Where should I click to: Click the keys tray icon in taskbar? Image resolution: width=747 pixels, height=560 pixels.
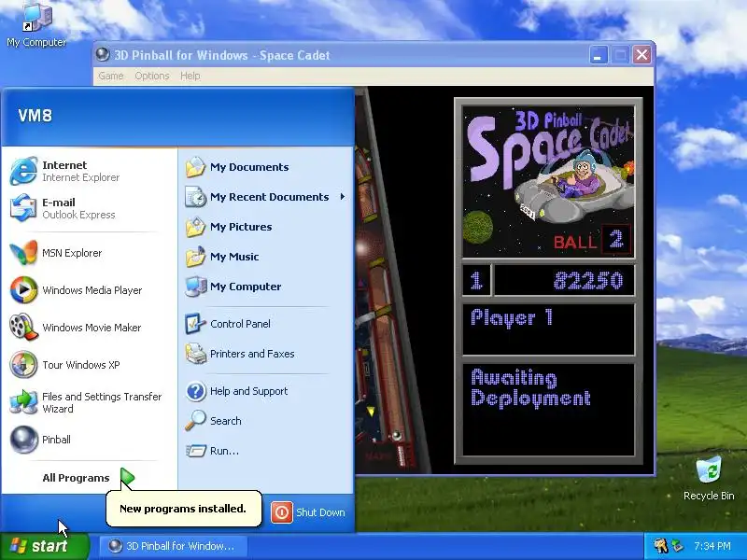tap(661, 546)
